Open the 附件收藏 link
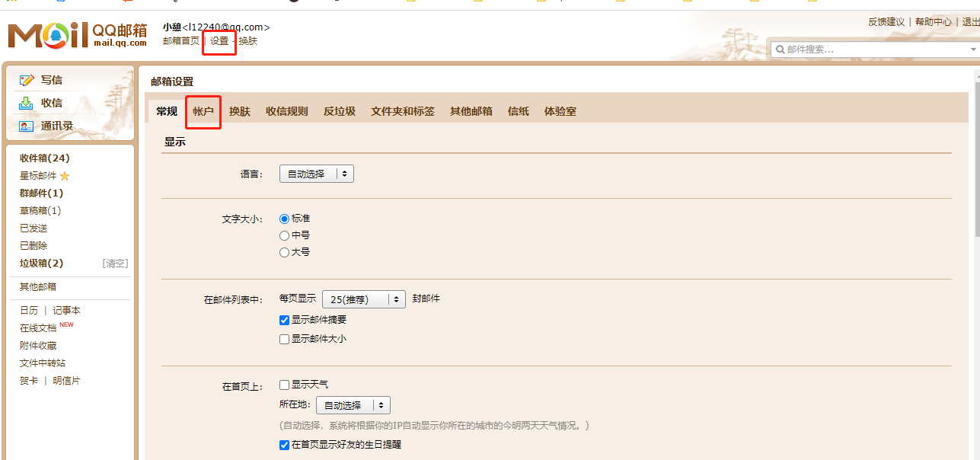Screen dimensions: 980x460 38,346
